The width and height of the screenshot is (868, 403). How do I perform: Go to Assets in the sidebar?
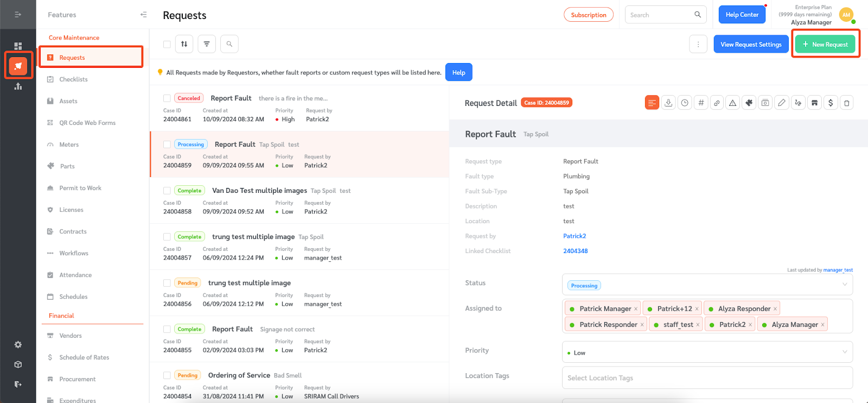pos(68,101)
